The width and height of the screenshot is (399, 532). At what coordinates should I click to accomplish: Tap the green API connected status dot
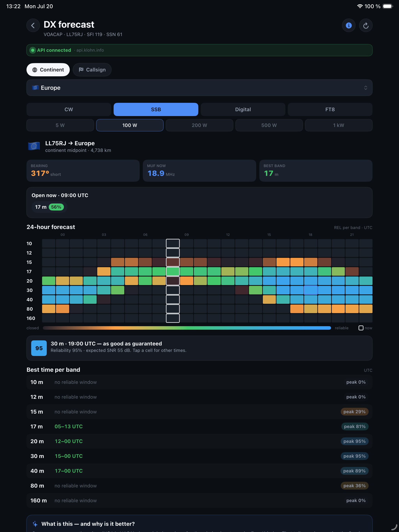point(33,50)
